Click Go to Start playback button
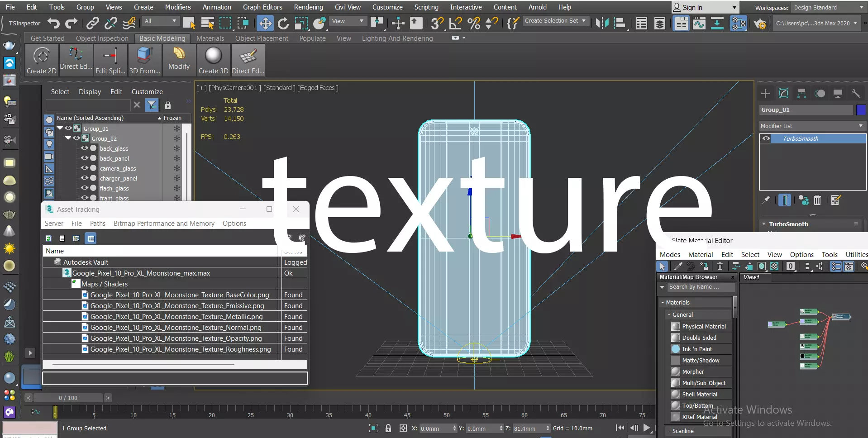Image resolution: width=868 pixels, height=438 pixels. pos(620,428)
